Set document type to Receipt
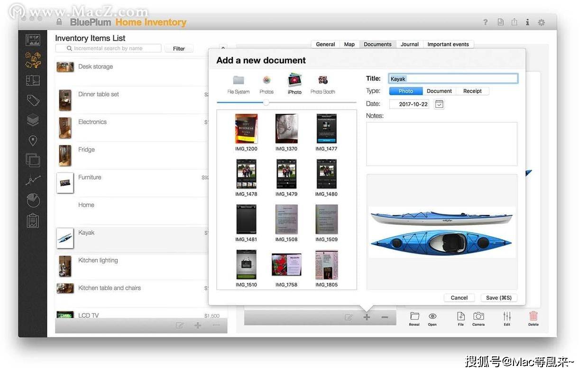Viewport: 588px width, 374px height. tap(472, 91)
